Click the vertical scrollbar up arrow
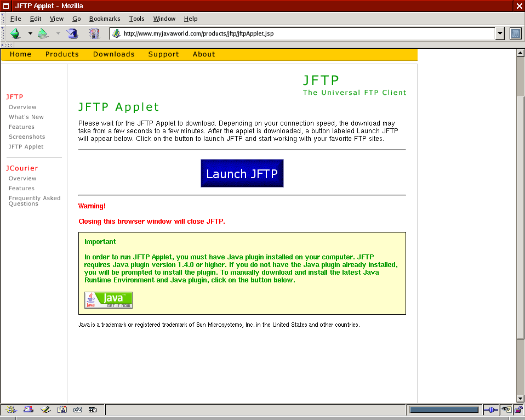This screenshot has width=525, height=420. pyautogui.click(x=520, y=53)
